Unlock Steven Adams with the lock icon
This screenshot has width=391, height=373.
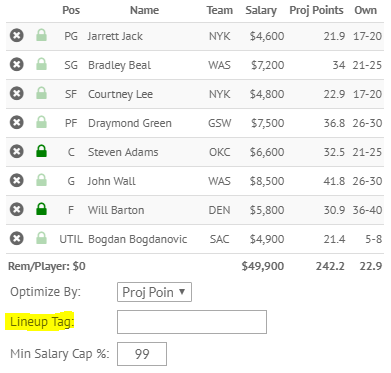point(41,151)
